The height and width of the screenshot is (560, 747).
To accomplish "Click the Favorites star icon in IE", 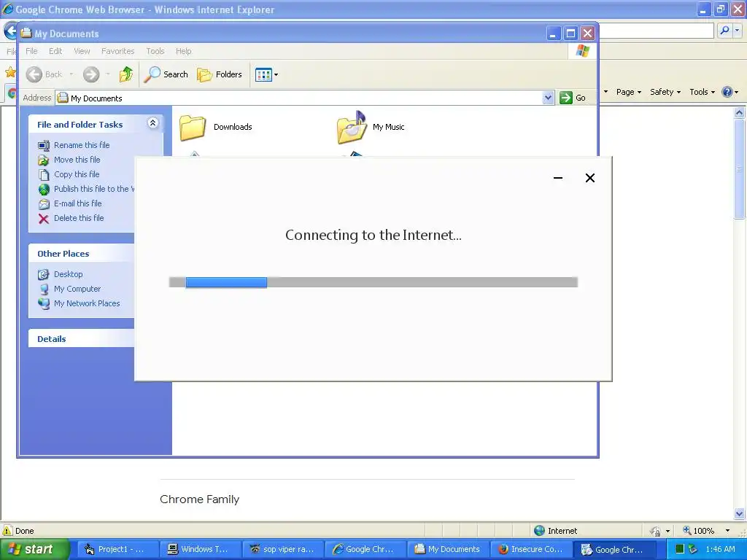I will (x=10, y=72).
